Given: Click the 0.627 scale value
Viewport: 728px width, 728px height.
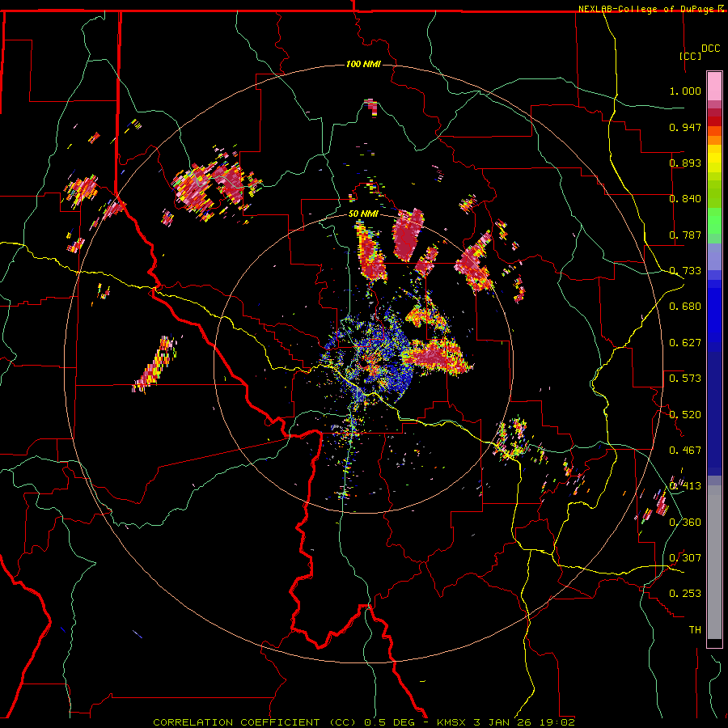Looking at the screenshot, I should [x=685, y=343].
